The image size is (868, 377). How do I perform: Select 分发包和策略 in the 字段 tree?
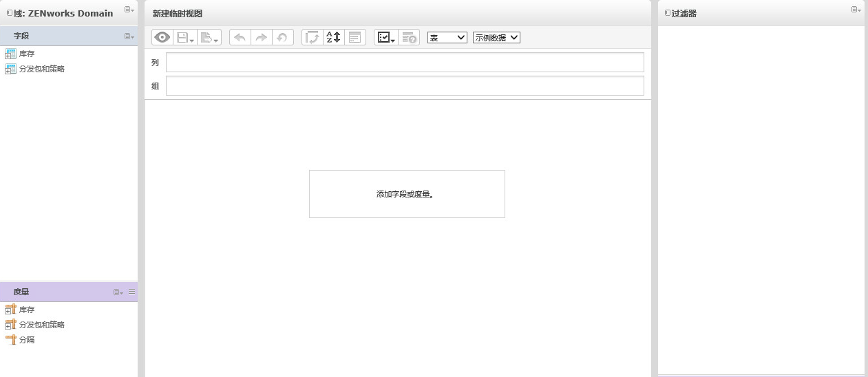click(x=42, y=69)
